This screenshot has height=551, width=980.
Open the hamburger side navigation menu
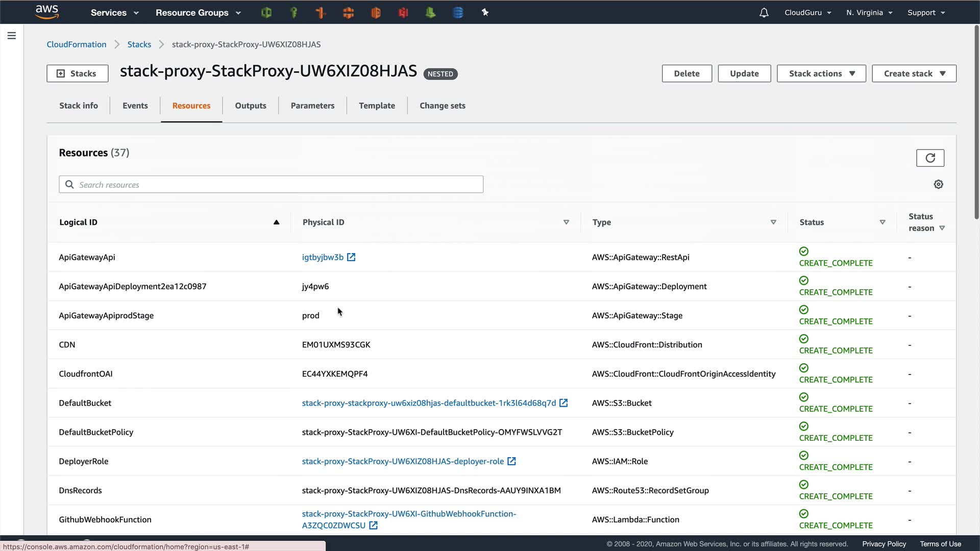11,36
